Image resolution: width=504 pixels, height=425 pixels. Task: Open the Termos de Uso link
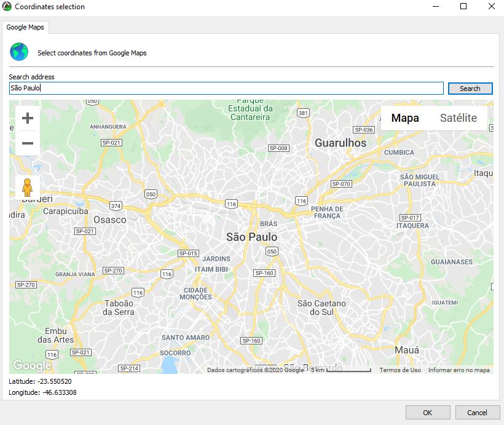coord(400,370)
